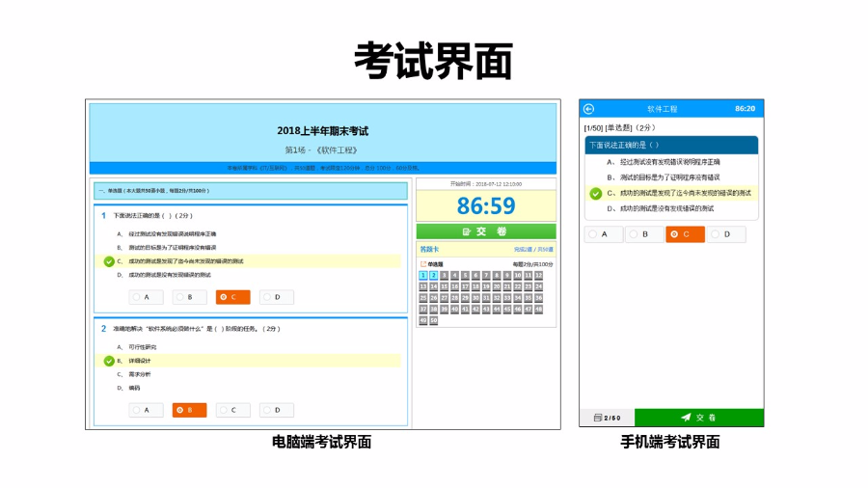This screenshot has width=868, height=488.
Task: Select radio D for desktop question 1
Action: pyautogui.click(x=276, y=297)
